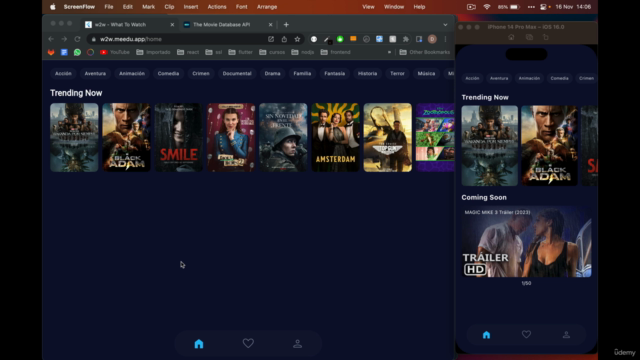Open the Magic Mike 3 trailer card
Viewport: 640px width, 360px height.
point(526,242)
